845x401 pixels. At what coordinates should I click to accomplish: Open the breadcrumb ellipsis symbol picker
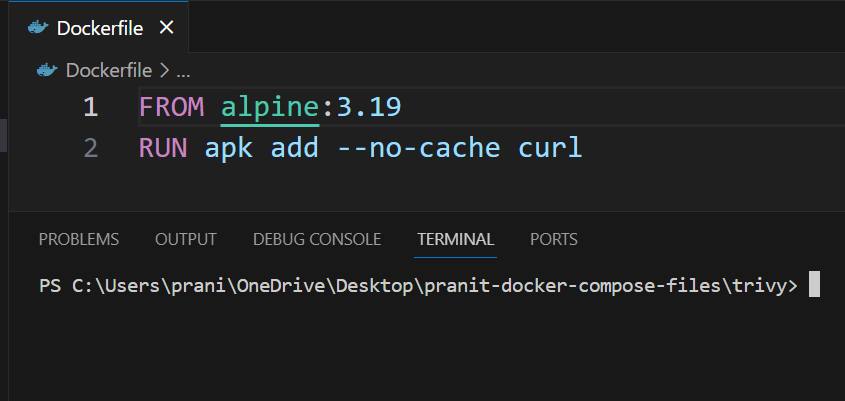click(182, 71)
